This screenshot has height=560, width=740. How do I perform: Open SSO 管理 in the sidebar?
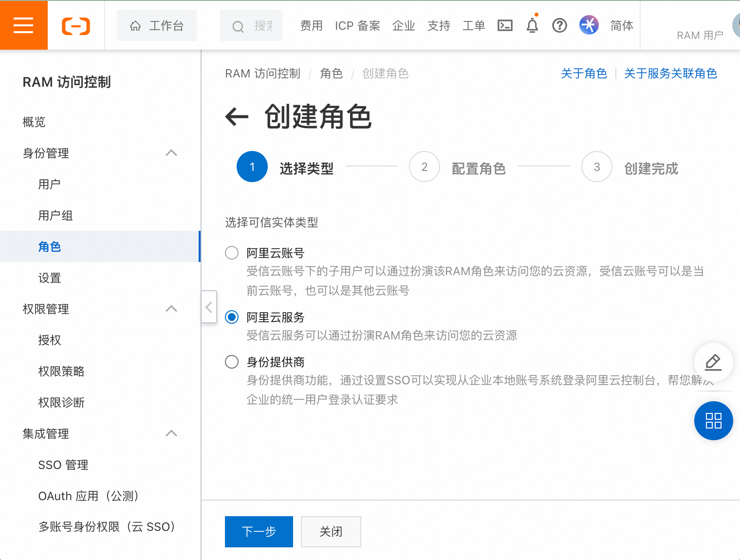coord(63,465)
